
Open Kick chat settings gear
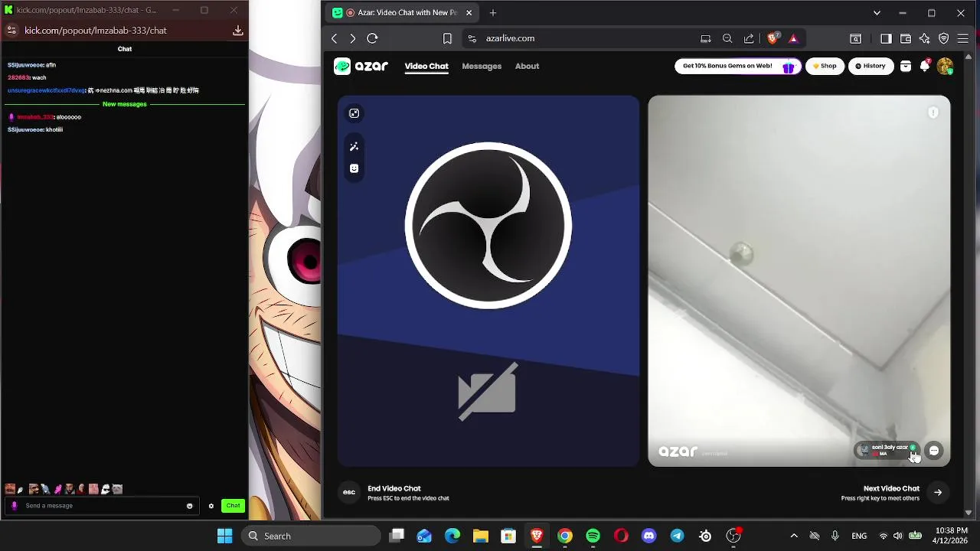[211, 506]
